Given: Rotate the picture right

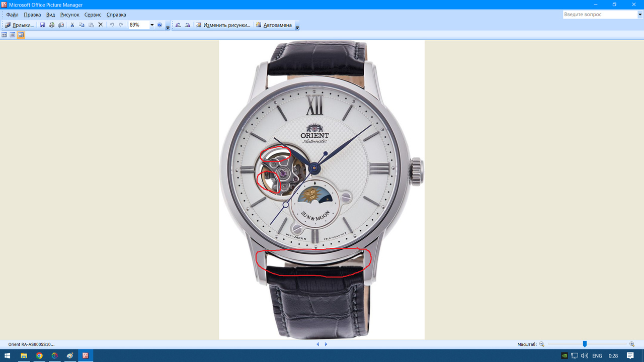Looking at the screenshot, I should click(x=187, y=25).
